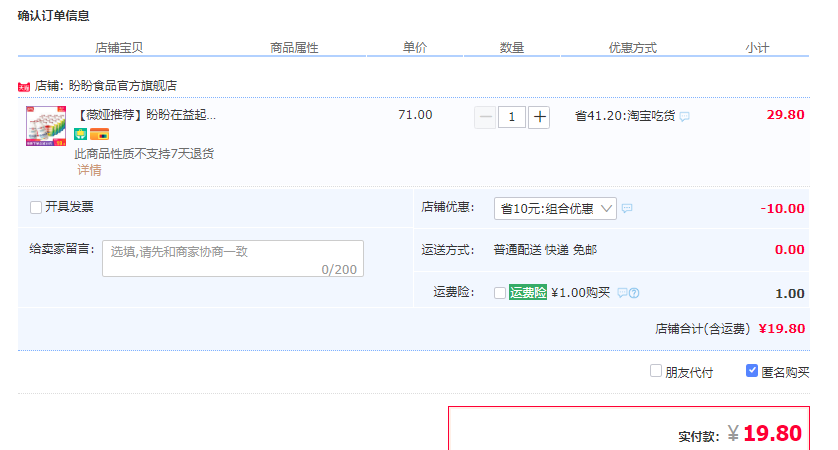This screenshot has width=838, height=450.
Task: Open the 详情 link under return policy
Action: (89, 170)
